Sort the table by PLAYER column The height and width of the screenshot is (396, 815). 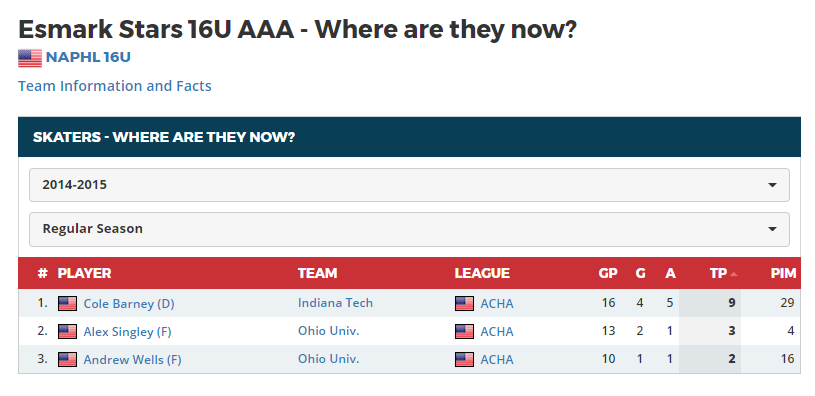tap(84, 273)
